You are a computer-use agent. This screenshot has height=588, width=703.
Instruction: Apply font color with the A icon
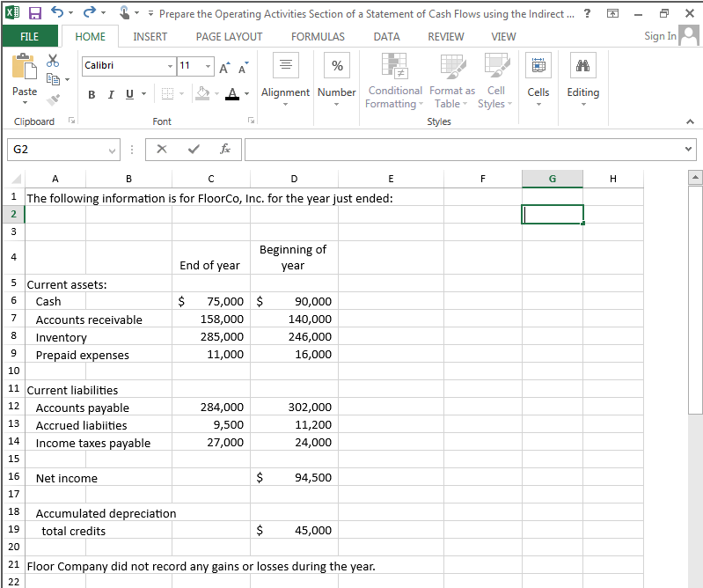pos(231,93)
